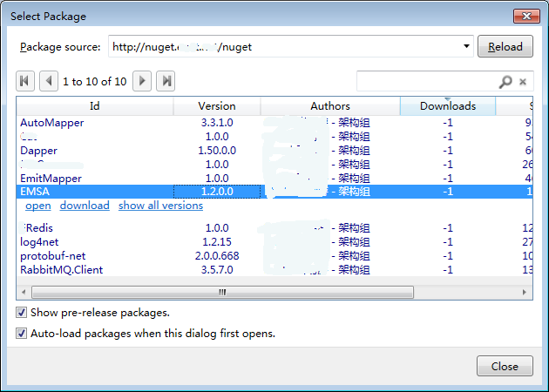
Task: Click the scrollbar left arrow
Action: coord(24,292)
